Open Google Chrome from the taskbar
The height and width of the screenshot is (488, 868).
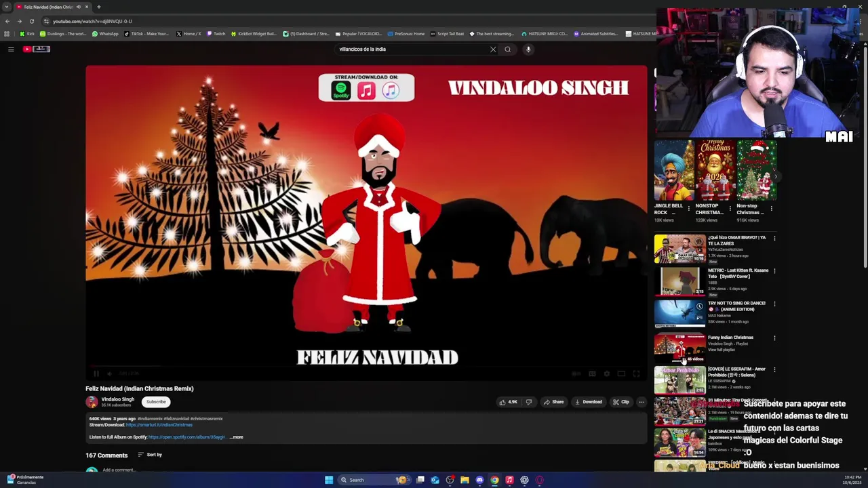494,480
